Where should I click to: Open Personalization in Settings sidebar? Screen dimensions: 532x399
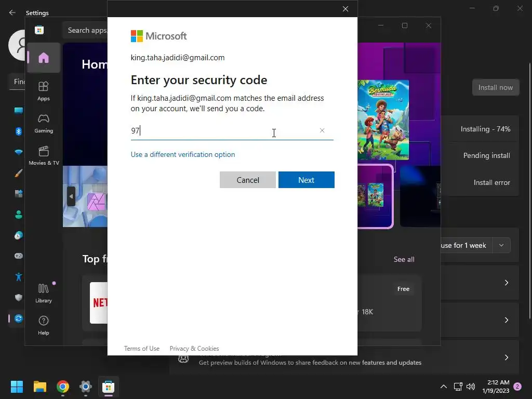[x=19, y=173]
